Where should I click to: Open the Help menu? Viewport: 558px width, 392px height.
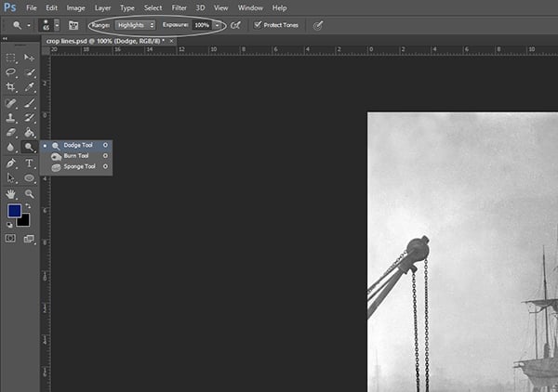pos(279,7)
